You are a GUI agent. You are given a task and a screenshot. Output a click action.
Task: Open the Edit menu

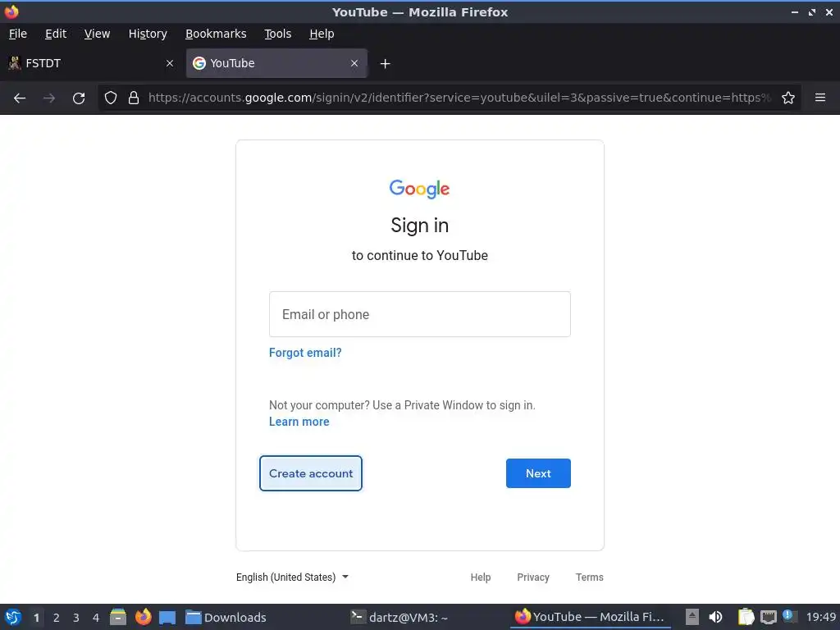(56, 34)
